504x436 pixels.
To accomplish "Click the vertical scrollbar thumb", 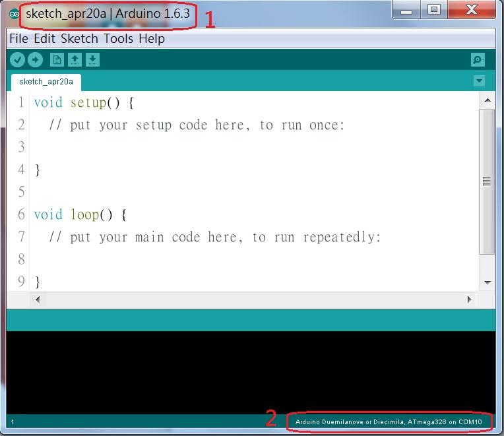I will click(x=487, y=181).
